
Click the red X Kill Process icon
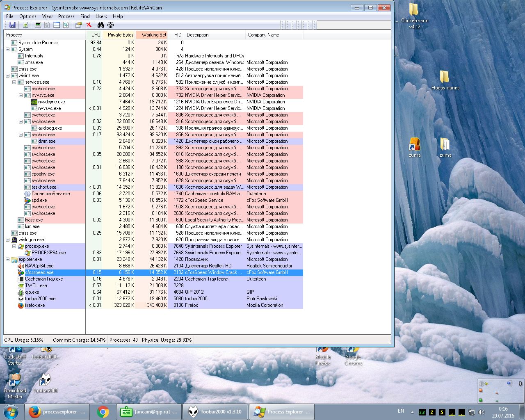pyautogui.click(x=88, y=25)
